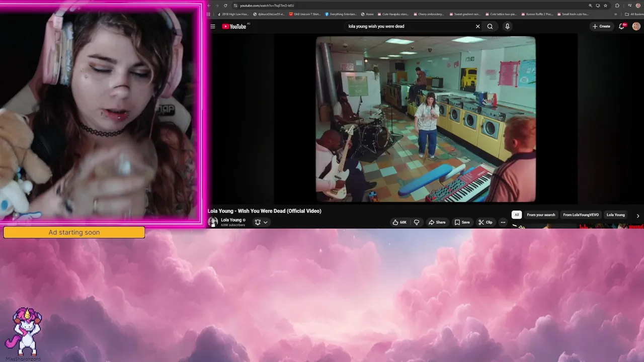The width and height of the screenshot is (644, 362).
Task: Open the Cute lattice two-piece bookmark
Action: [x=501, y=14]
